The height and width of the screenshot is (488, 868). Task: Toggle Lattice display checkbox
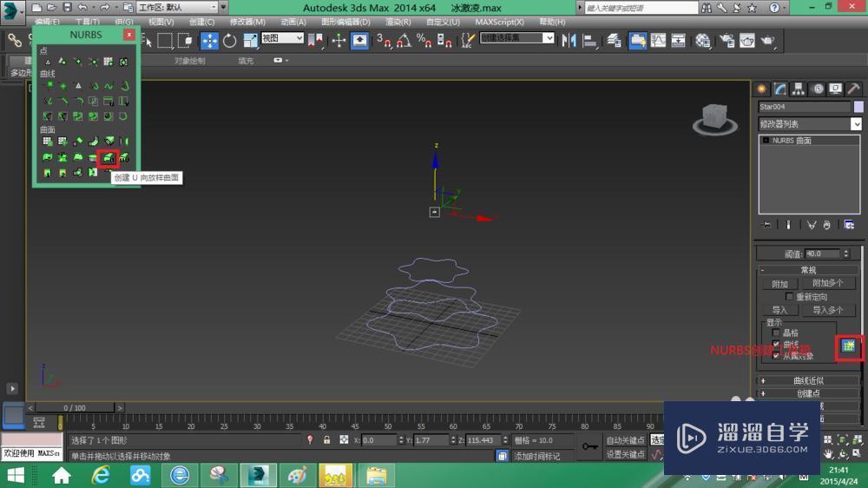point(775,333)
